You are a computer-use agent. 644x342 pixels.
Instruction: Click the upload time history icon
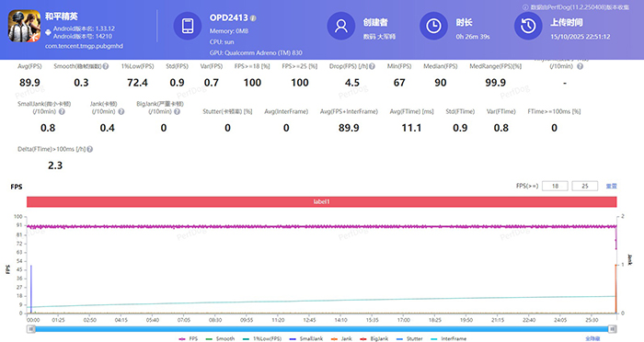click(528, 26)
